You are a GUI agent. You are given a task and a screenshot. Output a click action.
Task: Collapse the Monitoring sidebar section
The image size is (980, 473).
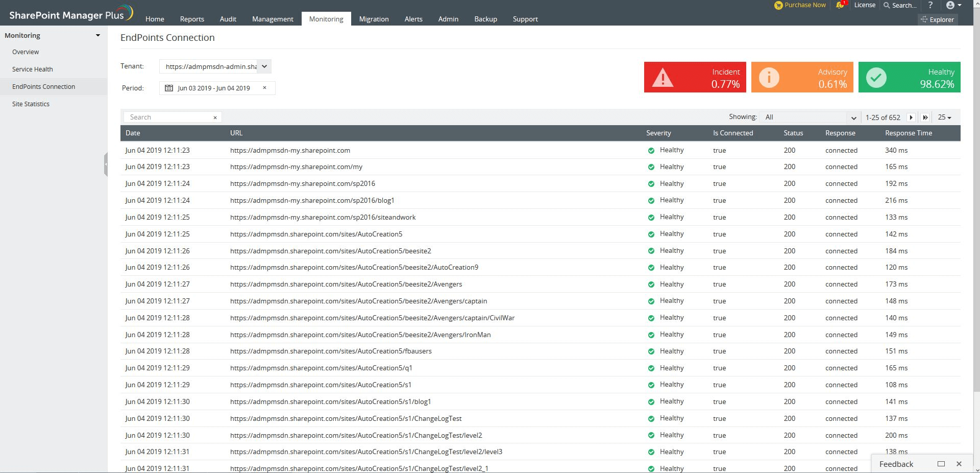(98, 35)
